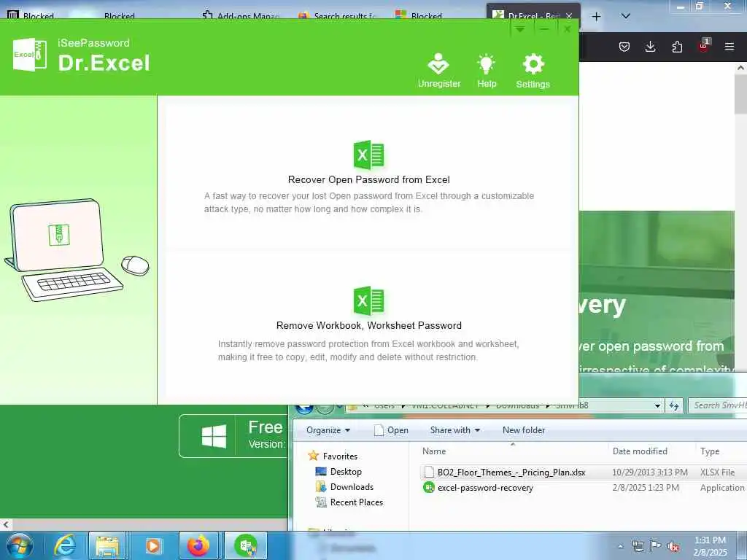Open Internet Explorer from the taskbar
The height and width of the screenshot is (560, 747).
64,545
